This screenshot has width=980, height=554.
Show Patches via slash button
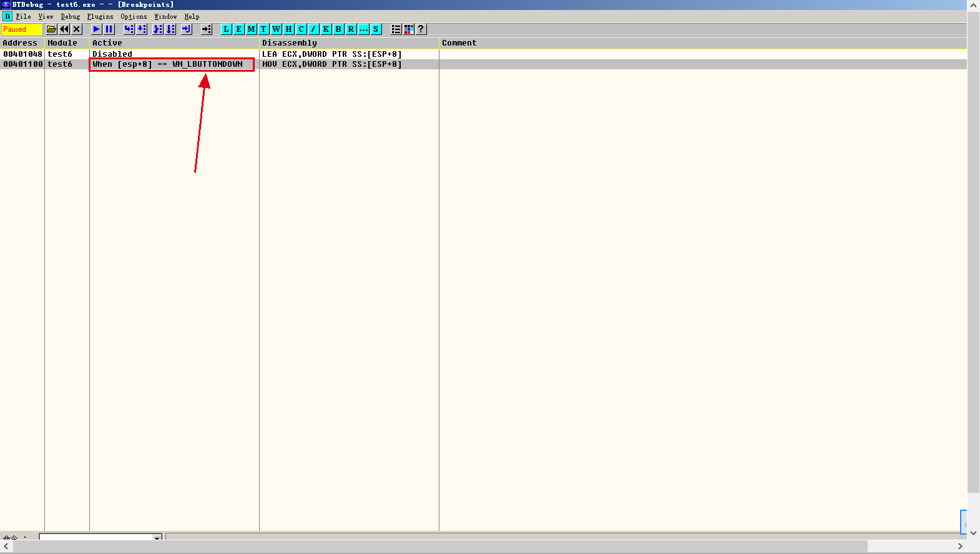tap(314, 29)
